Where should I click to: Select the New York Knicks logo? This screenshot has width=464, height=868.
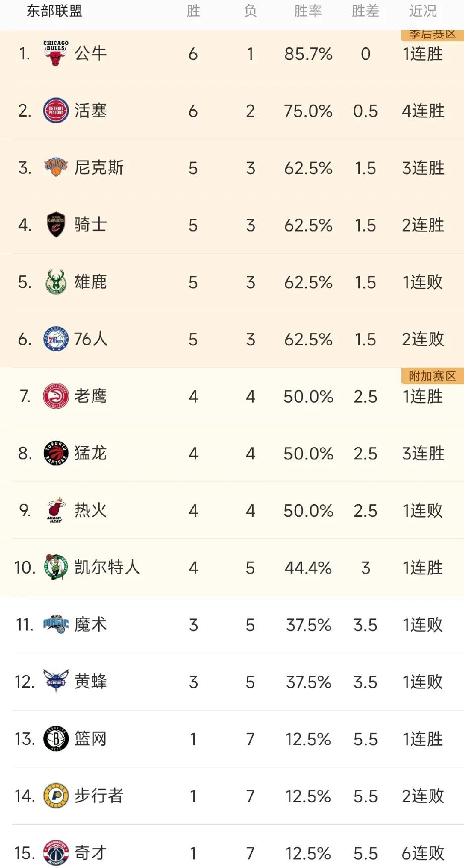(56, 168)
